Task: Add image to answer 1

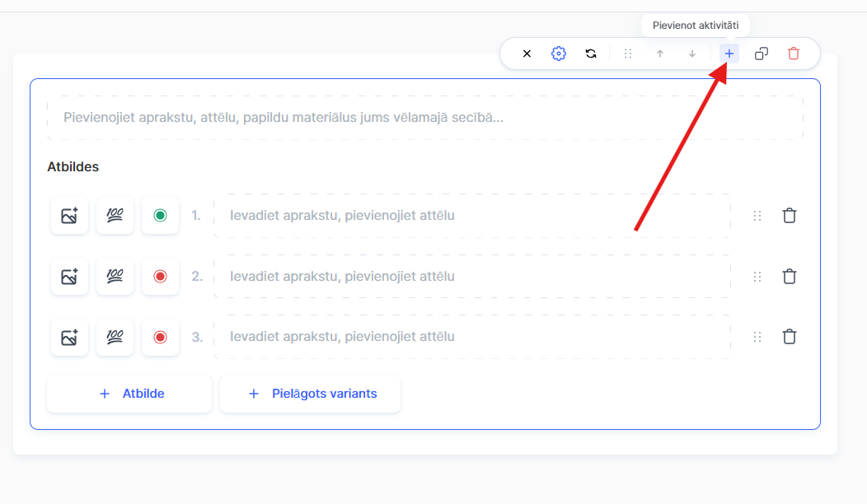Action: point(69,216)
